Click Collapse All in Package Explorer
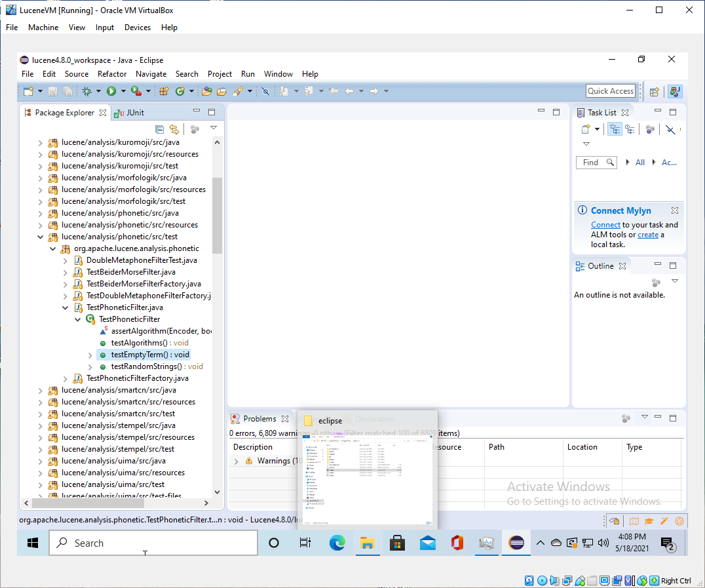This screenshot has width=705, height=588. 159,129
